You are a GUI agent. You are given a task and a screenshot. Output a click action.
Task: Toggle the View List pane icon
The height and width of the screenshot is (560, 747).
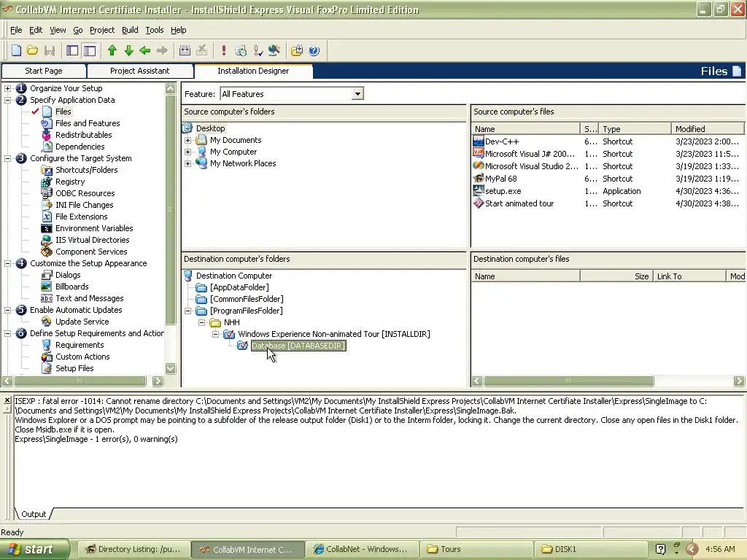(x=72, y=50)
